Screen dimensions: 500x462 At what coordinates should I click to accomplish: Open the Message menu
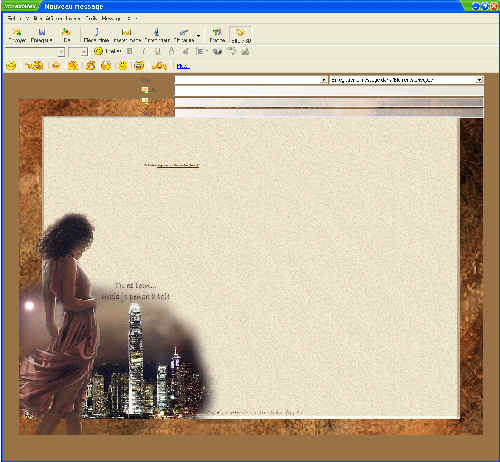[x=111, y=18]
